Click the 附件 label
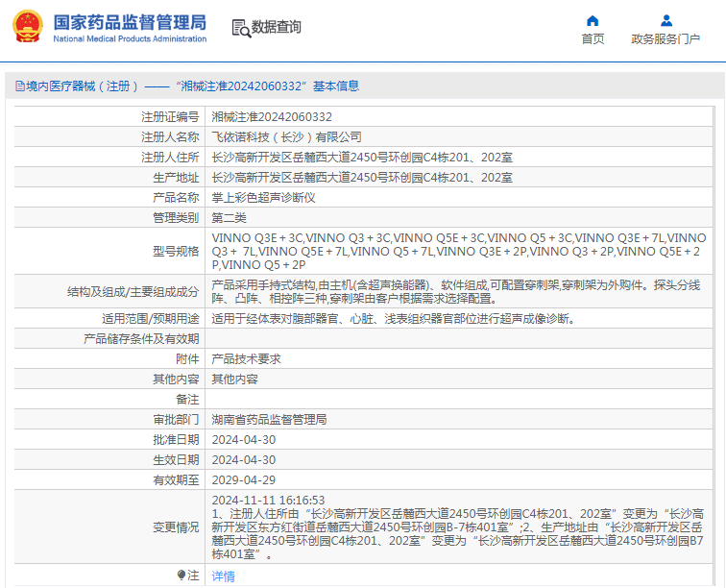The height and width of the screenshot is (588, 726). tap(187, 359)
